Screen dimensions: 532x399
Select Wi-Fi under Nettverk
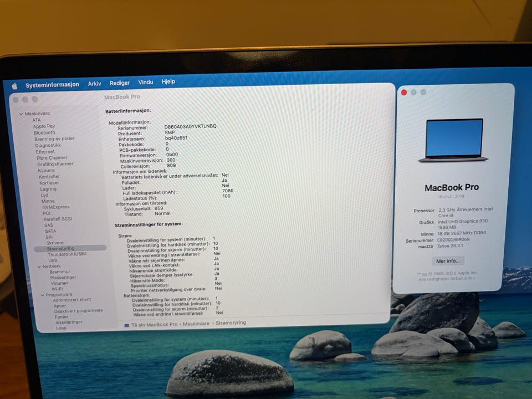pyautogui.click(x=57, y=289)
